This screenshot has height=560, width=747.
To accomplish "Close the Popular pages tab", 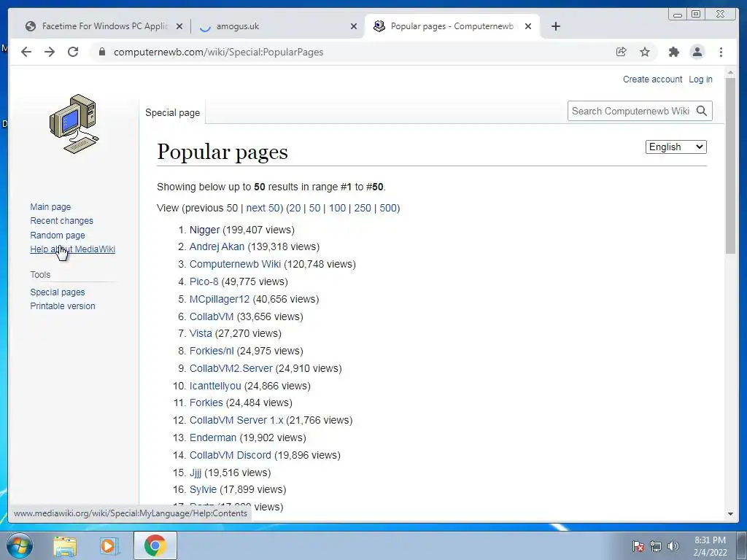I will (x=528, y=26).
